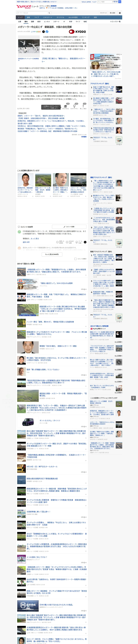The height and width of the screenshot is (644, 138).
Task: Click the 記事に関する報告 link
Action: [24, 109]
